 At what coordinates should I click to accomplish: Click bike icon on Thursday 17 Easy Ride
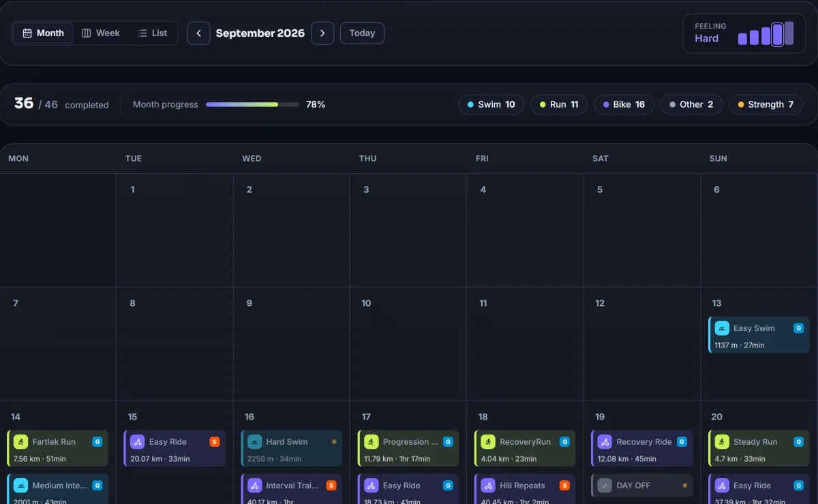[x=371, y=486]
